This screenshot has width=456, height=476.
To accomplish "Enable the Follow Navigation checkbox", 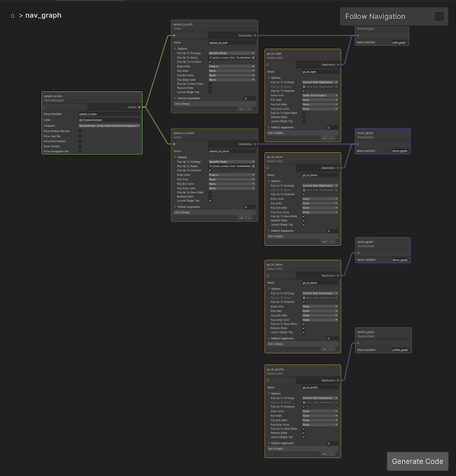I will 439,17.
